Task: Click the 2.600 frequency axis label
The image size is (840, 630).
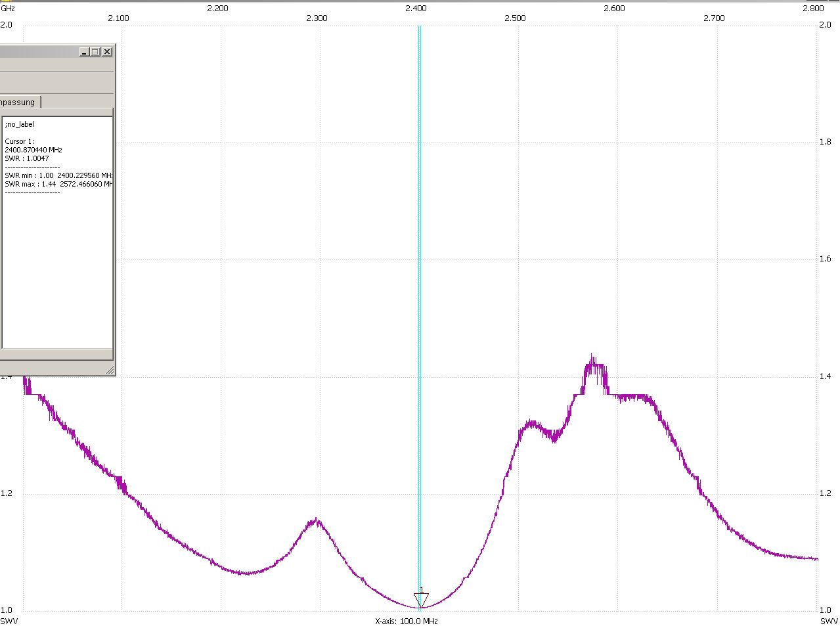Action: (x=614, y=9)
